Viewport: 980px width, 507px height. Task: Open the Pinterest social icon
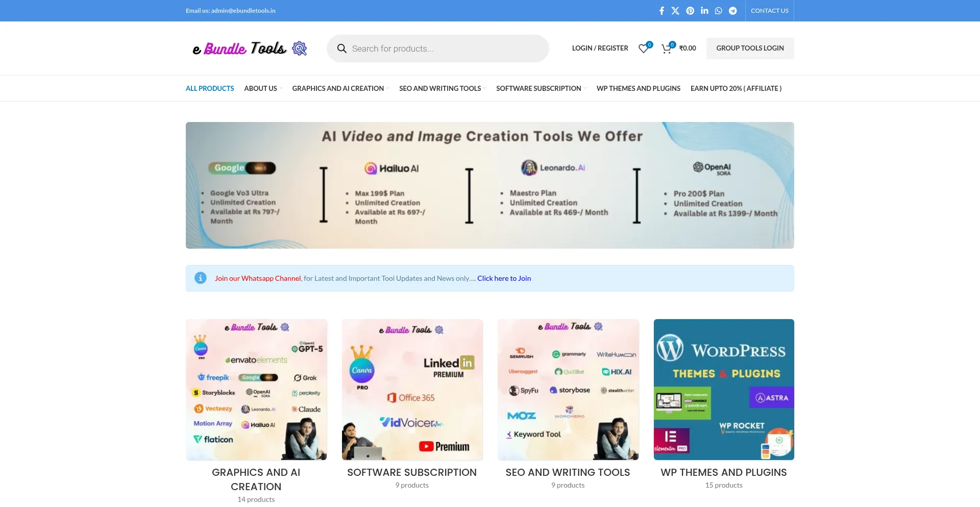point(690,11)
